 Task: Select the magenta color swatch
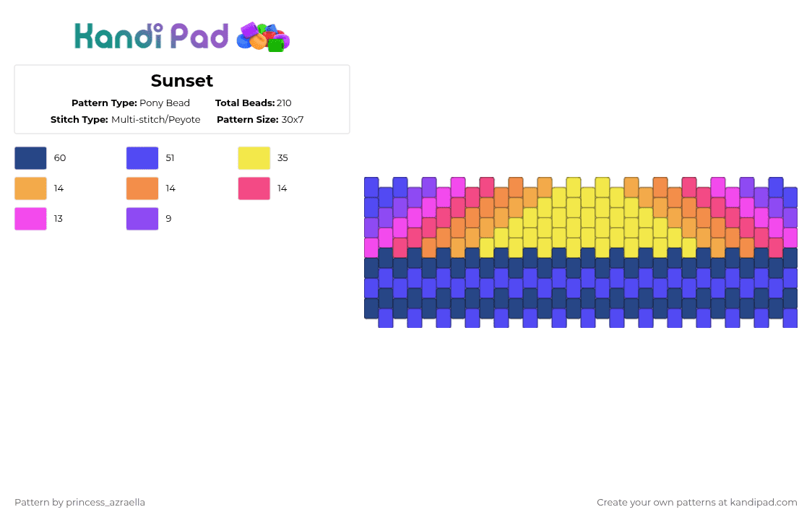pos(30,219)
